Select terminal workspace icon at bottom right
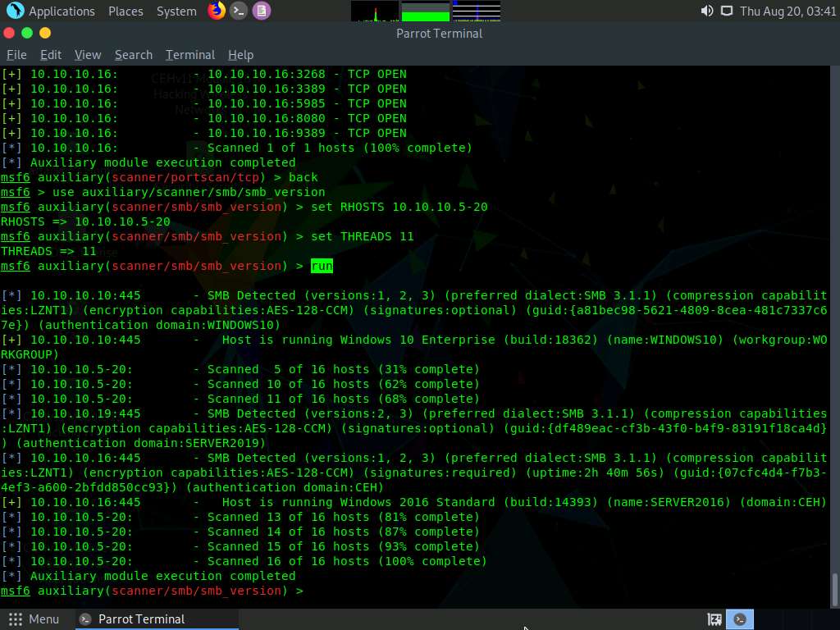 pos(740,619)
